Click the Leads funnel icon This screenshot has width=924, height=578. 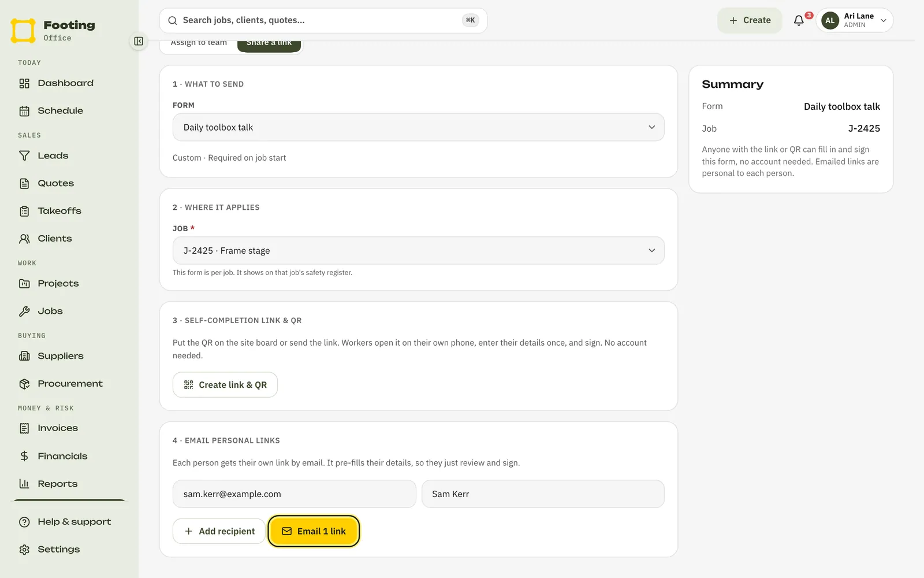[x=24, y=156]
